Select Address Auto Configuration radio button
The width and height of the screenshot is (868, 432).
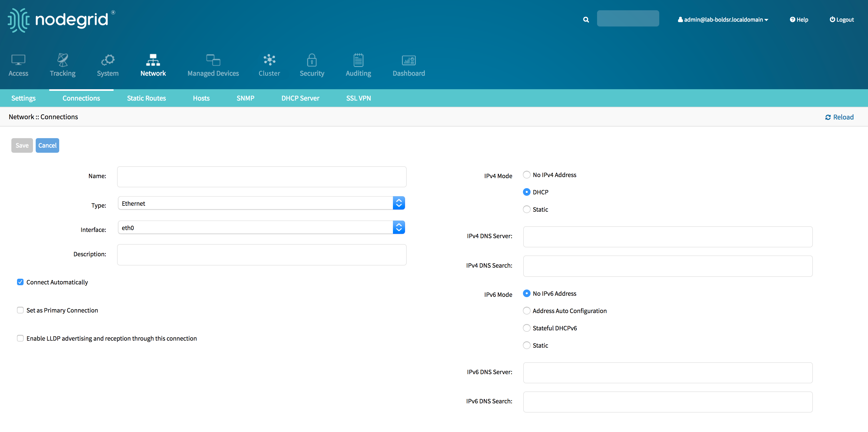(x=526, y=310)
